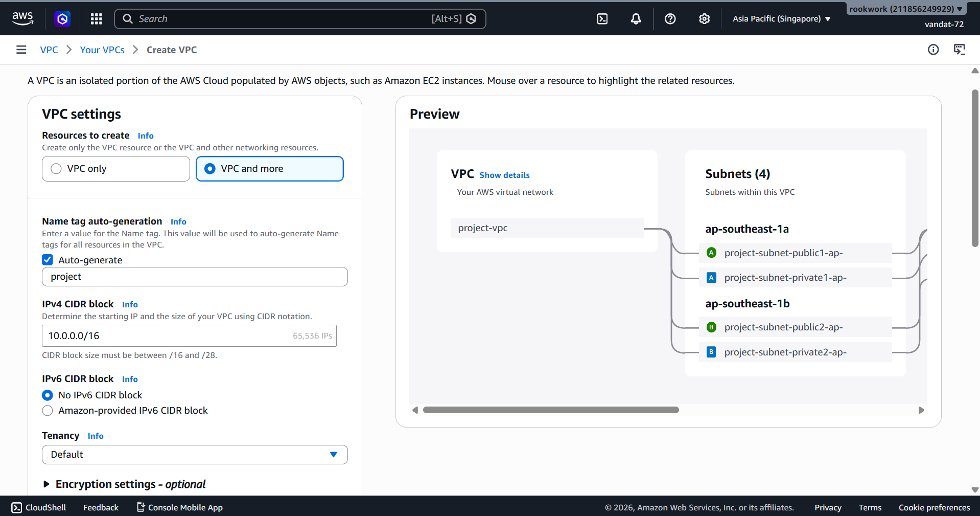The width and height of the screenshot is (980, 516).
Task: Click Show details next to VPC
Action: pyautogui.click(x=504, y=175)
